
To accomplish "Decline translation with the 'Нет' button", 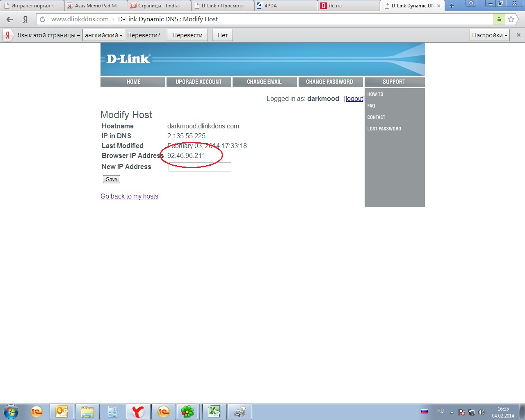I will pos(223,35).
